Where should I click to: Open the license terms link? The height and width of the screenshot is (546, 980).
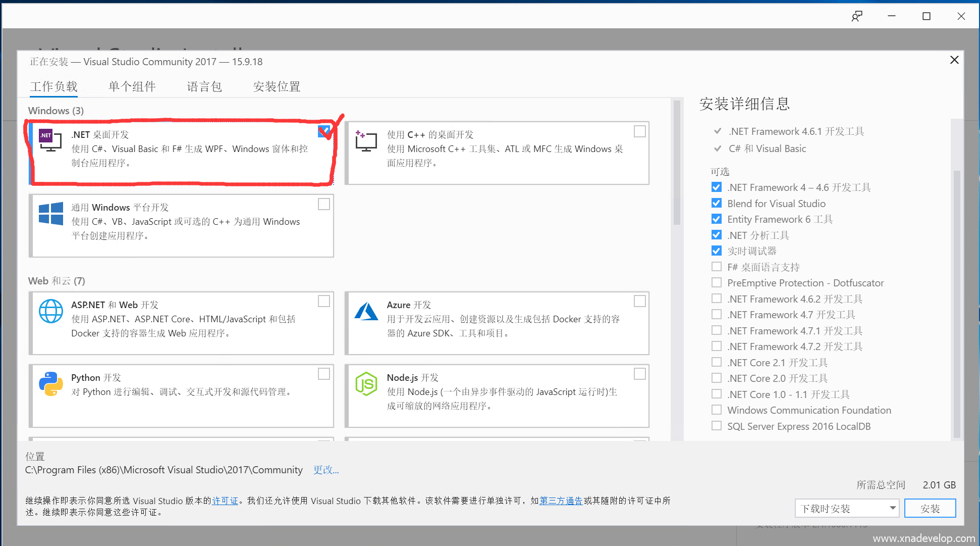225,501
